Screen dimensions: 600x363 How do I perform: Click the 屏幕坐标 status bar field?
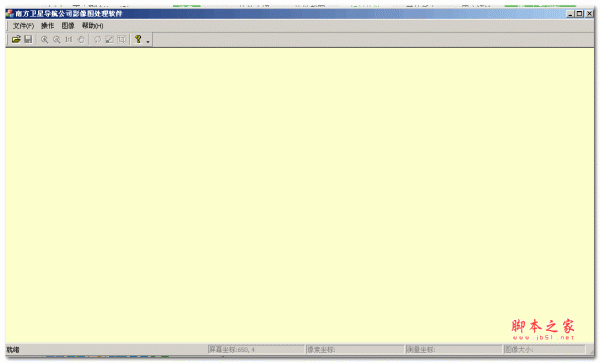click(256, 350)
